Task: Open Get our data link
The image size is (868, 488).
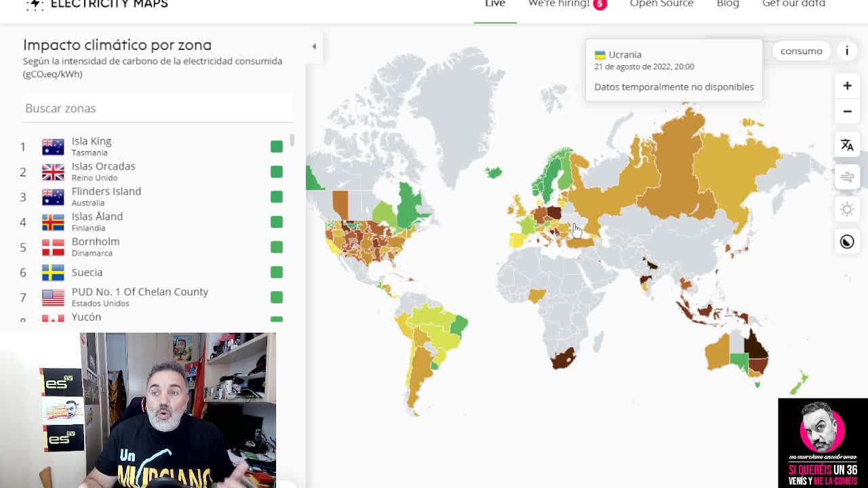Action: click(x=793, y=4)
